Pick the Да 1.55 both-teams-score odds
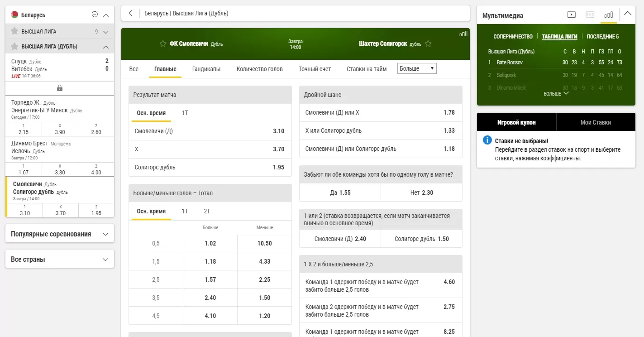 (x=340, y=193)
